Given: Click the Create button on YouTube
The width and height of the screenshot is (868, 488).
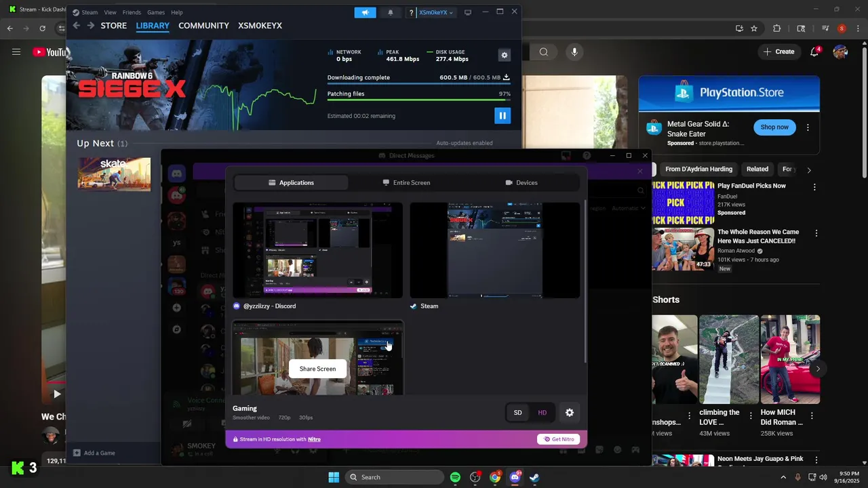Looking at the screenshot, I should coord(778,52).
